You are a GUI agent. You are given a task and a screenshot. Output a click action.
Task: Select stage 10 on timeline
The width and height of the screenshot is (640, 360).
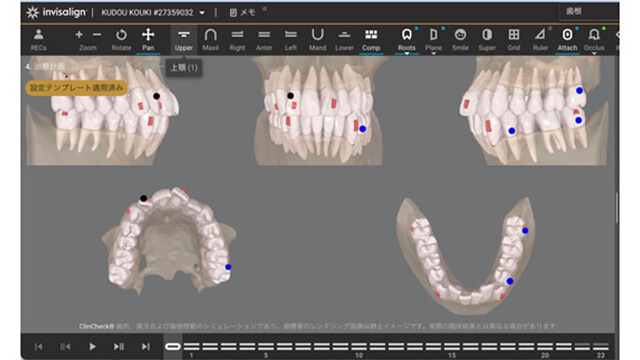359,347
